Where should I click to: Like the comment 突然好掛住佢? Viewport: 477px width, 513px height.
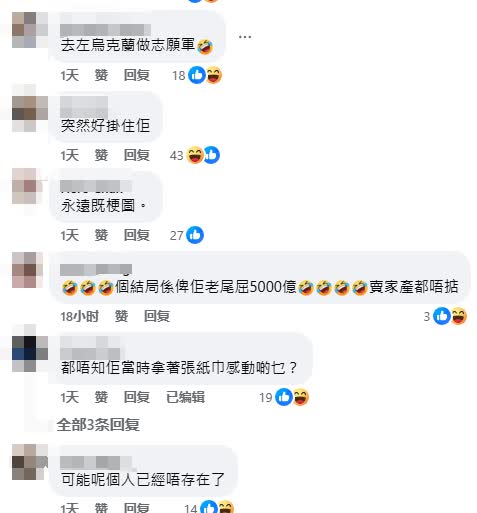tap(101, 155)
